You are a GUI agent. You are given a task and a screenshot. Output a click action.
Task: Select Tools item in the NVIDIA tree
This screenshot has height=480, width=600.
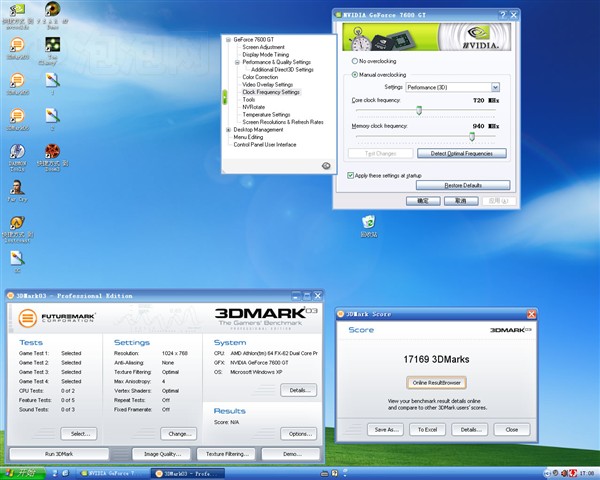click(x=249, y=100)
